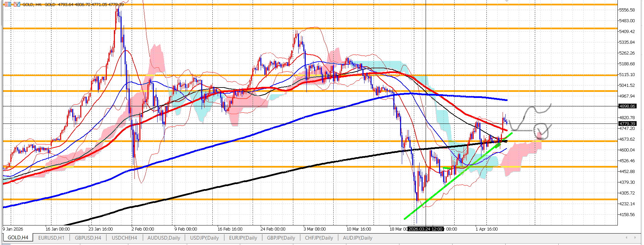The height and width of the screenshot is (245, 644).
Task: Click the chart shift triangle marker
Action: coord(507,1)
